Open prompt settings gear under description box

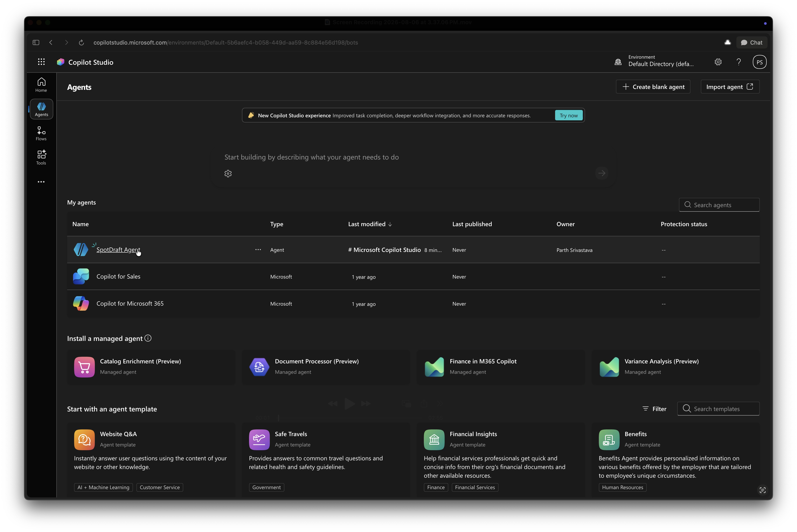pos(228,174)
